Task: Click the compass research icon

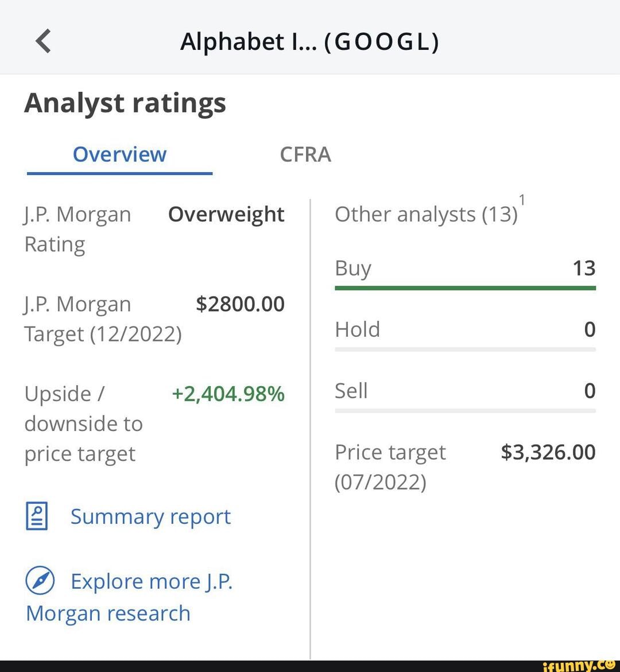Action: pyautogui.click(x=40, y=580)
